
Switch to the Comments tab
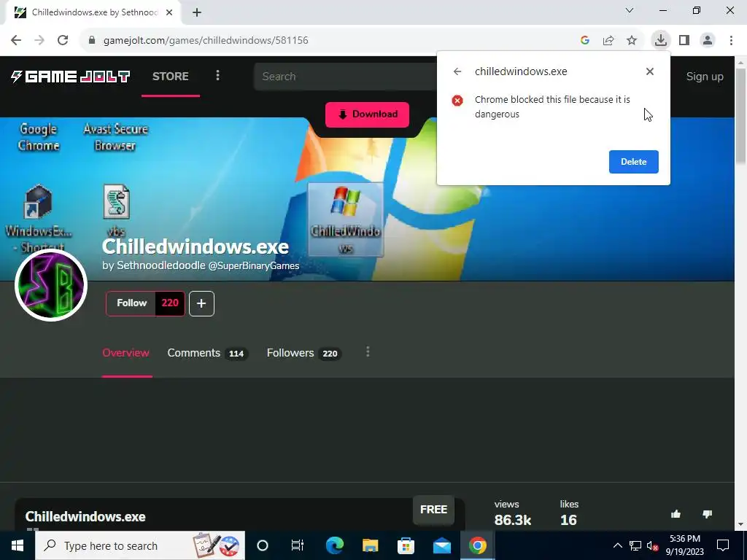click(x=206, y=353)
